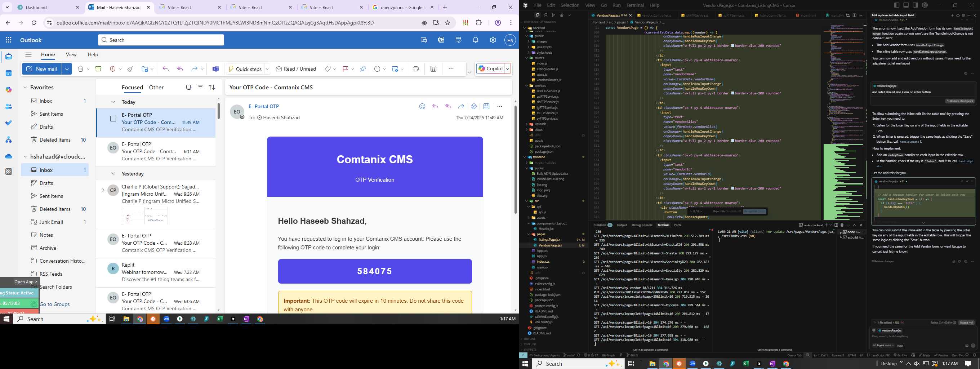Collapse the Yesterday group in message list
The image size is (980, 369).
tap(113, 174)
